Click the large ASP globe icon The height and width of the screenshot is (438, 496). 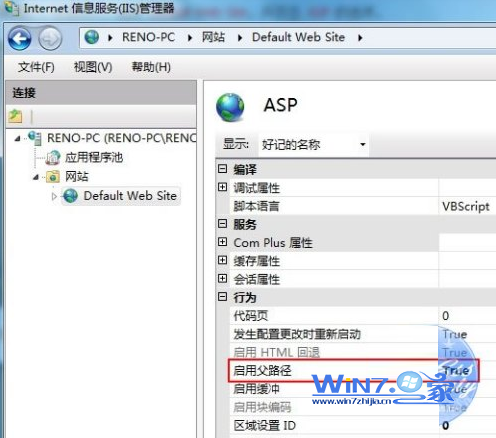[x=230, y=107]
